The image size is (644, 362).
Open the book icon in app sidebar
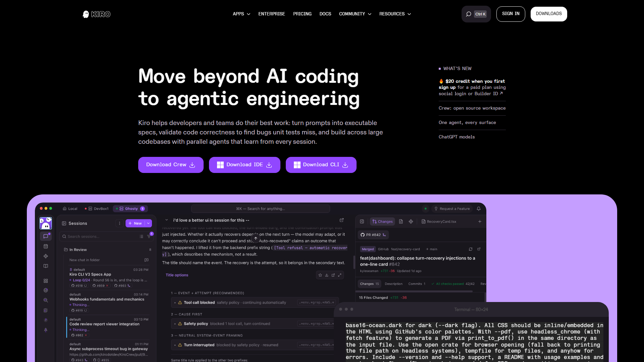[46, 266]
